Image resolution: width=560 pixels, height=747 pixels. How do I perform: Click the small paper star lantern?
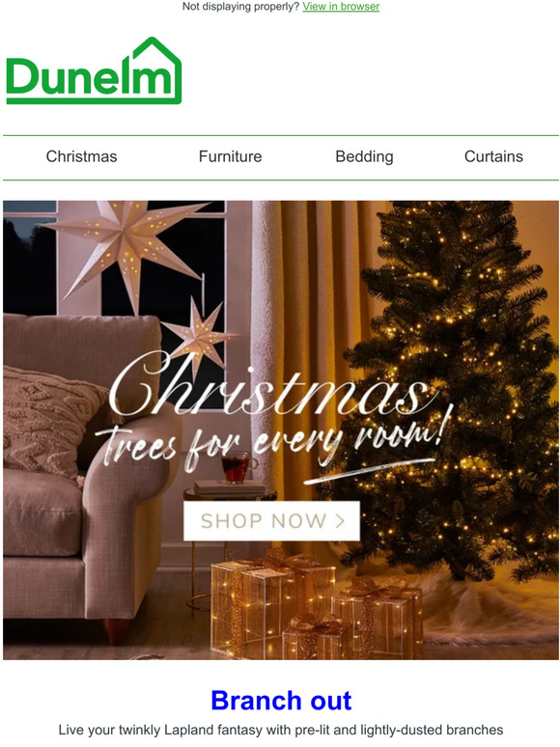click(x=199, y=336)
